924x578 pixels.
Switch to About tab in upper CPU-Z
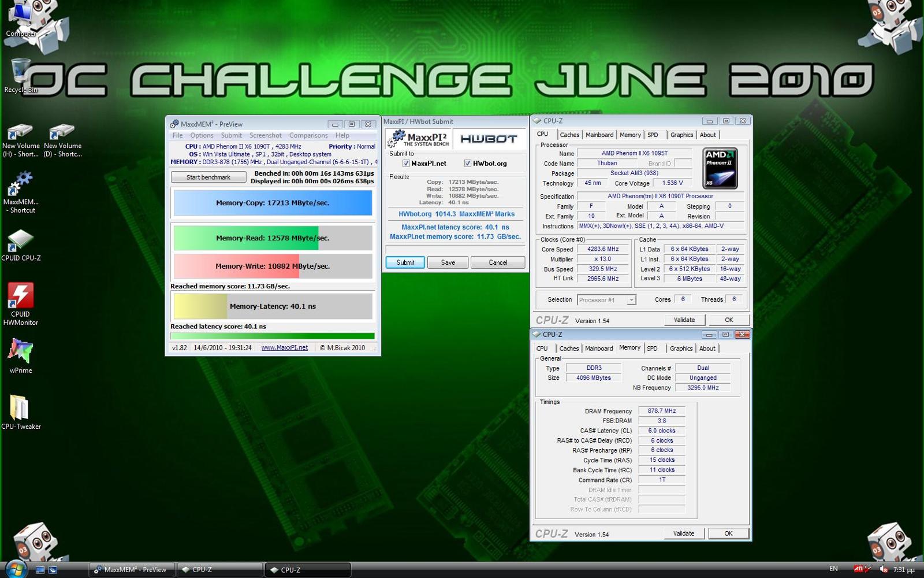click(708, 135)
